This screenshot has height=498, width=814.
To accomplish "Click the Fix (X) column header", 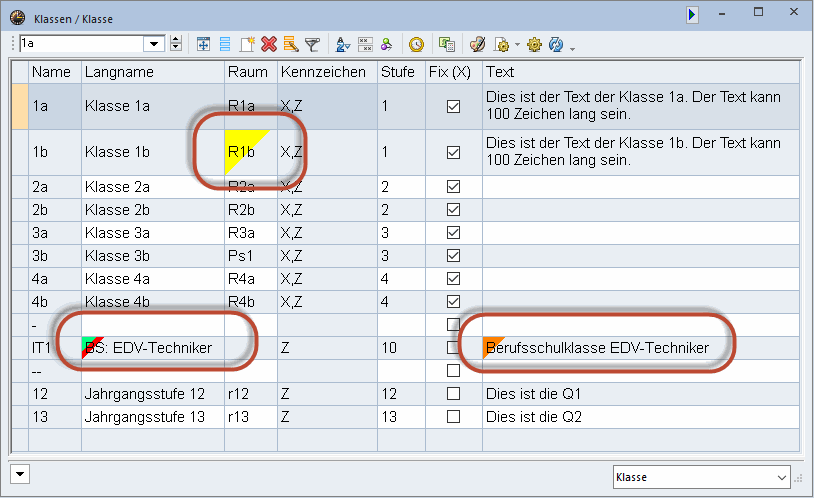I will pos(454,72).
